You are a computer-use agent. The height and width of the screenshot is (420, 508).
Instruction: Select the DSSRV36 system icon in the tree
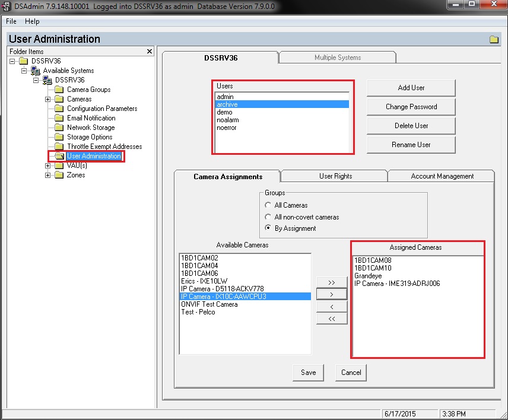coord(47,80)
